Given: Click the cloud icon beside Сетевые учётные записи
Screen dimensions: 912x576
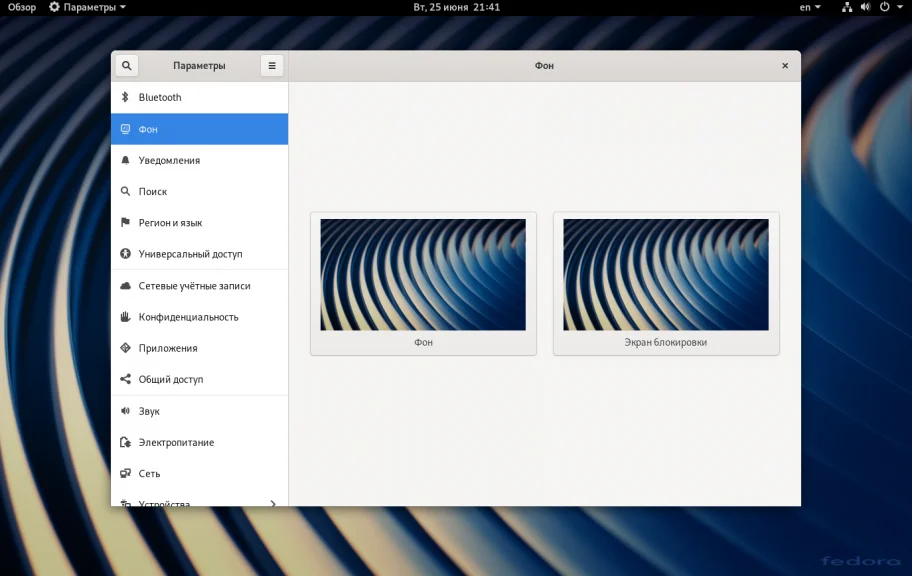Looking at the screenshot, I should tap(125, 286).
